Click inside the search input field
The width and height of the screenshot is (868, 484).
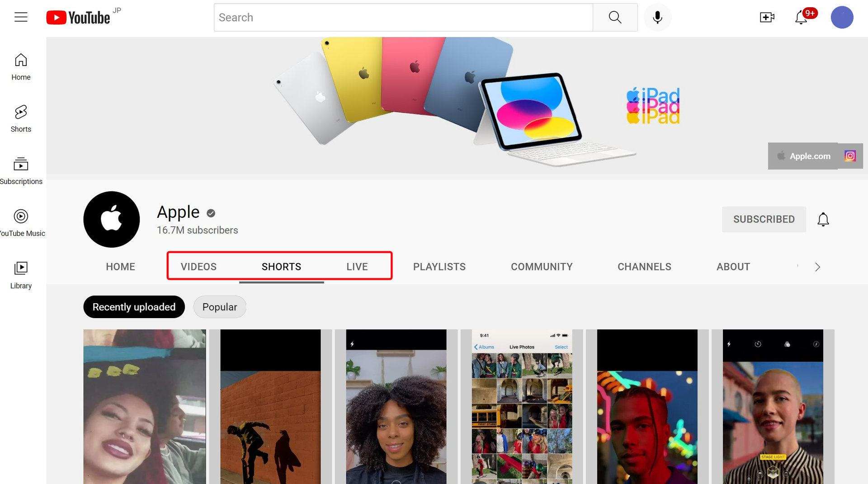click(x=403, y=17)
